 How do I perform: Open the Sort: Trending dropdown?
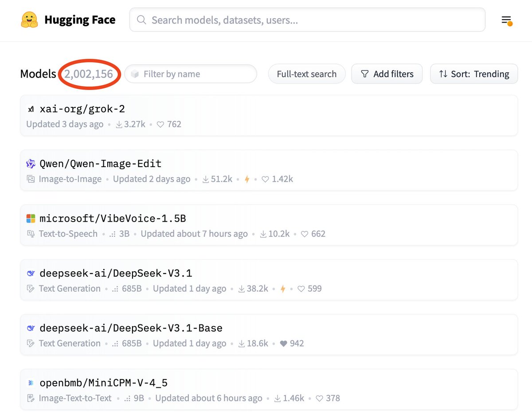pos(473,74)
